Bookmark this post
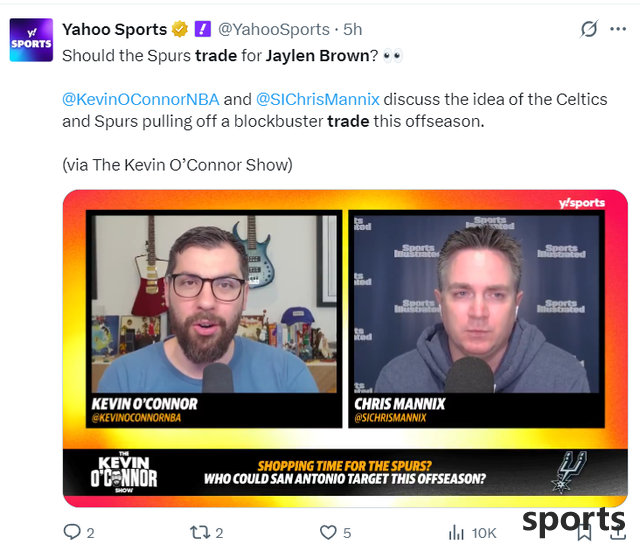Viewport: 640px width, 551px height. pyautogui.click(x=584, y=533)
